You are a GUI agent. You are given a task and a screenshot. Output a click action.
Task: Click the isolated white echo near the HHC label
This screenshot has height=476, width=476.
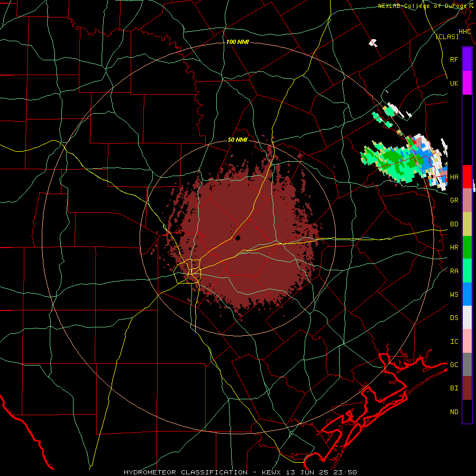click(x=373, y=43)
